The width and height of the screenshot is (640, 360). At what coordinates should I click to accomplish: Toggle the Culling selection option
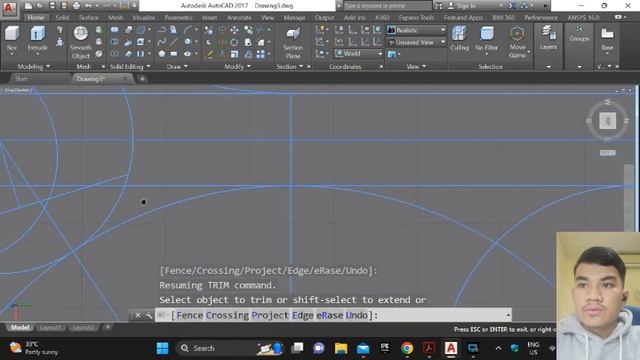point(459,39)
